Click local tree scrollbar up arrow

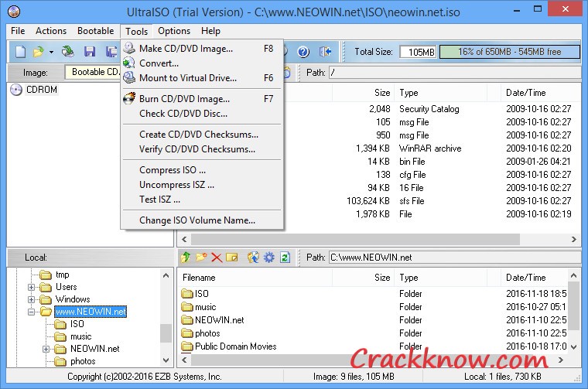(166, 275)
